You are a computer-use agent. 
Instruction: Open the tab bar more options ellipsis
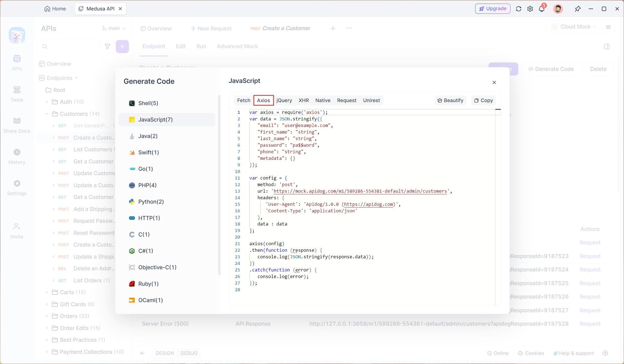(x=349, y=28)
